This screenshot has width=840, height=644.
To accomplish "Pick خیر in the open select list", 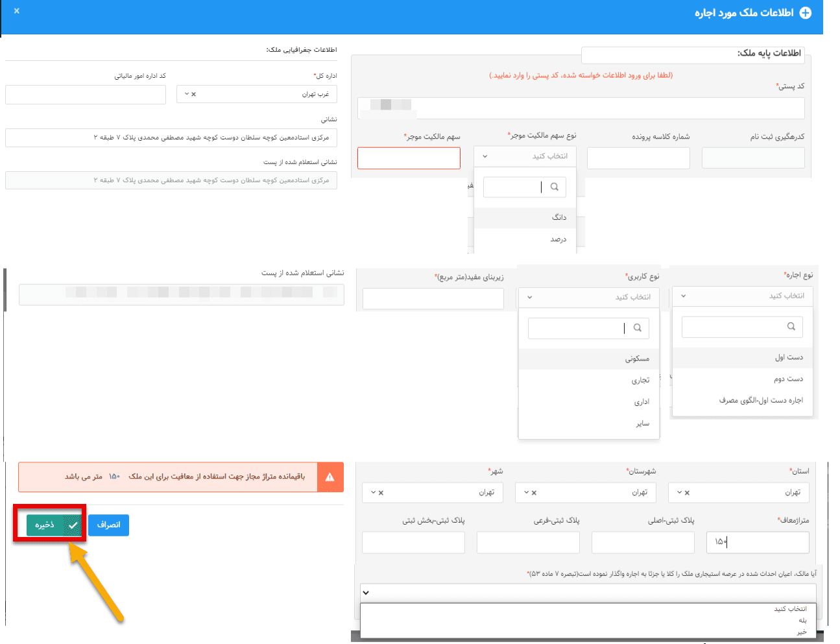I will pyautogui.click(x=588, y=632).
